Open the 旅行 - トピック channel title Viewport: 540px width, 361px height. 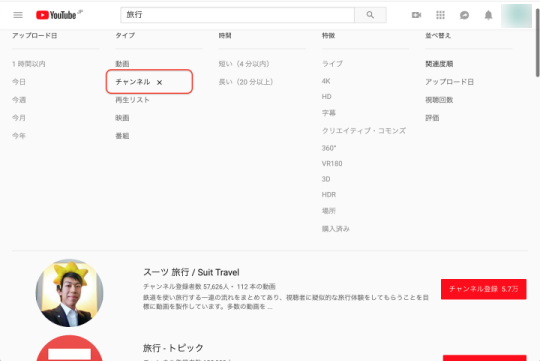pyautogui.click(x=173, y=348)
